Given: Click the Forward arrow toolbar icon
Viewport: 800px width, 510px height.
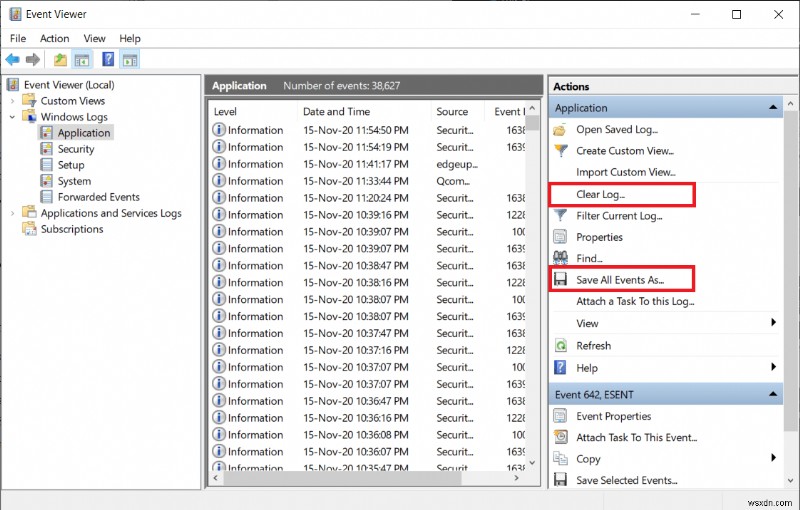Looking at the screenshot, I should (x=33, y=60).
